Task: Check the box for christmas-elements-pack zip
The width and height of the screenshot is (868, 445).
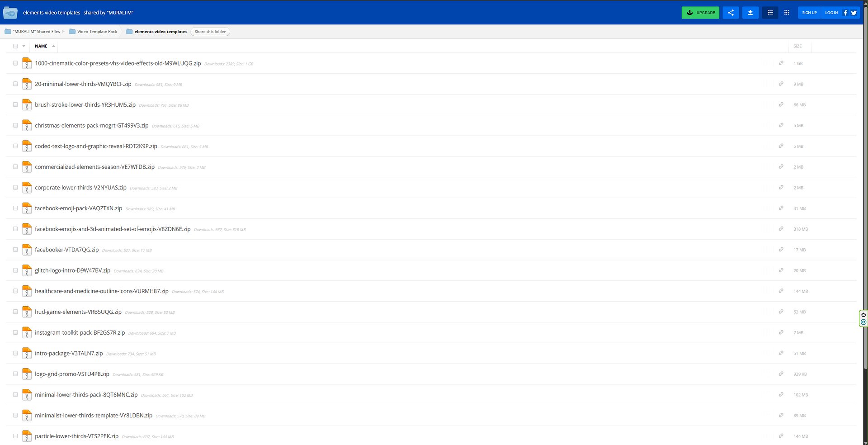Action: click(15, 125)
